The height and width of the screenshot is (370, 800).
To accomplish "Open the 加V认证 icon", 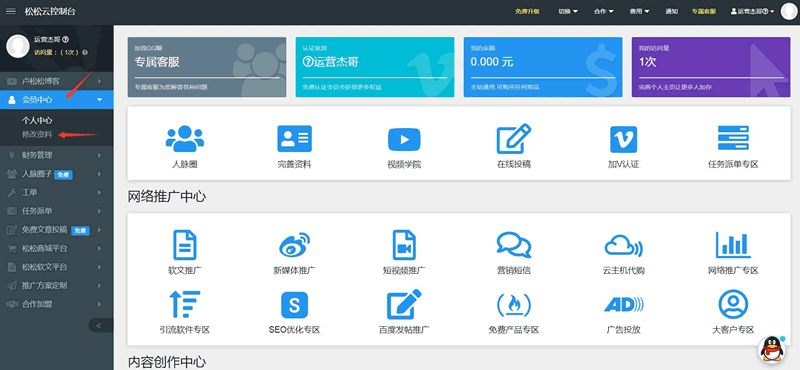I will click(x=623, y=139).
